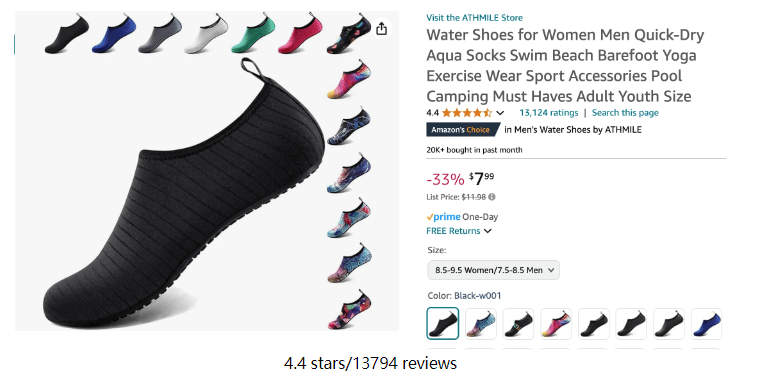Expand the FREE Returns chevron
The width and height of the screenshot is (764, 378).
coord(488,231)
